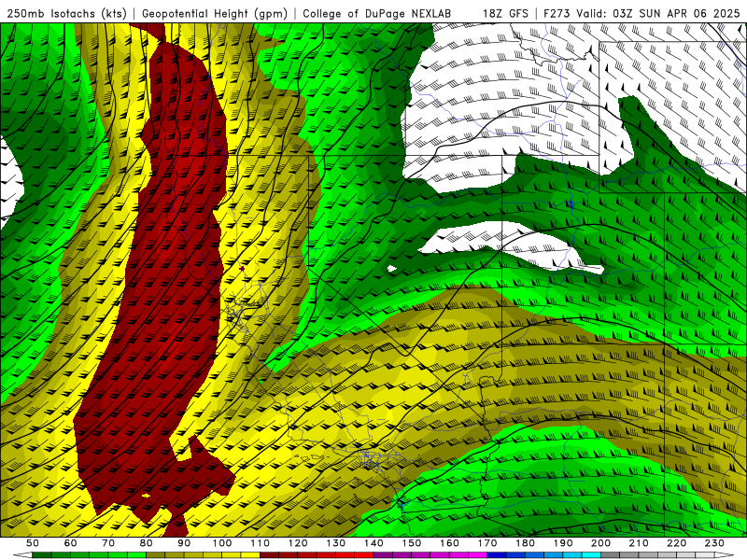Click the '110' value on the color scale
The width and height of the screenshot is (747, 560).
pos(261,543)
